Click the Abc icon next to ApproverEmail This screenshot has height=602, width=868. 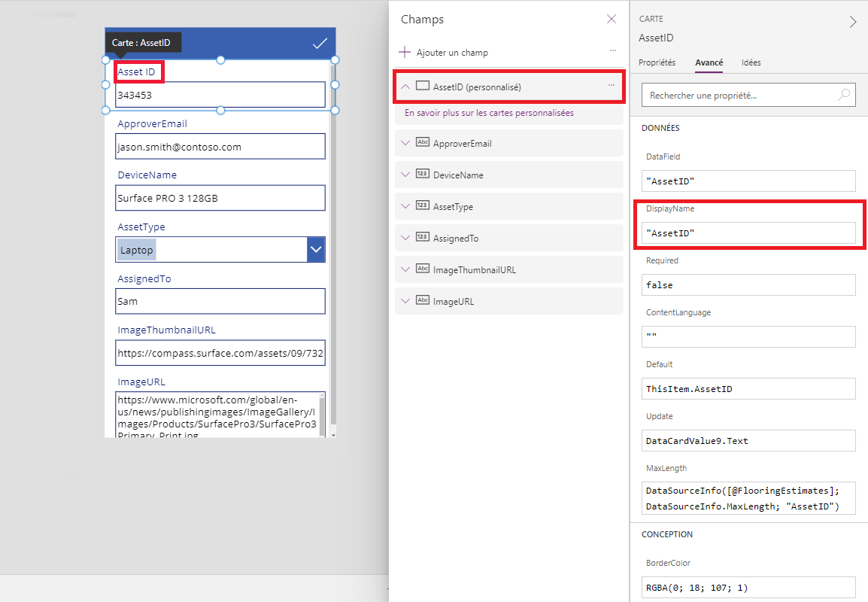coord(423,142)
